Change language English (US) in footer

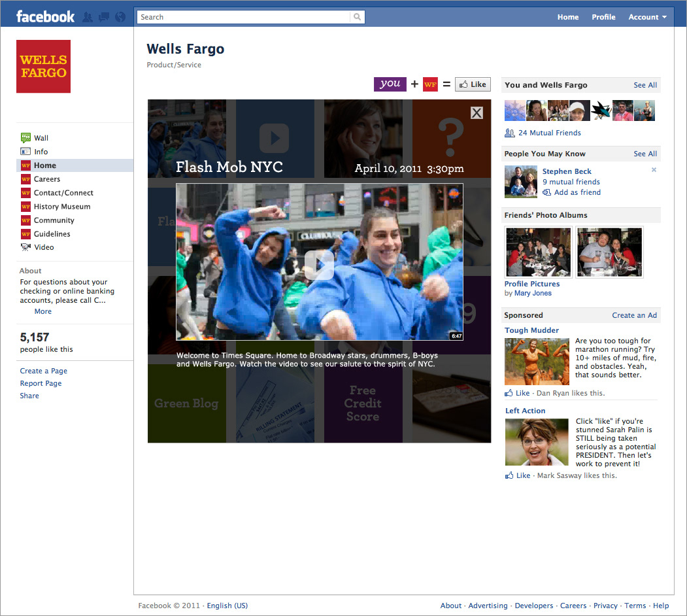click(227, 606)
